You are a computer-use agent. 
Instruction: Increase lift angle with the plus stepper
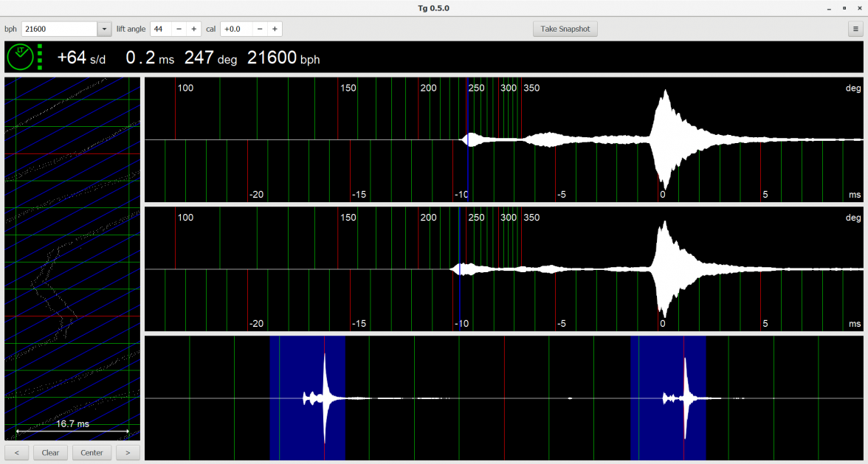[193, 29]
